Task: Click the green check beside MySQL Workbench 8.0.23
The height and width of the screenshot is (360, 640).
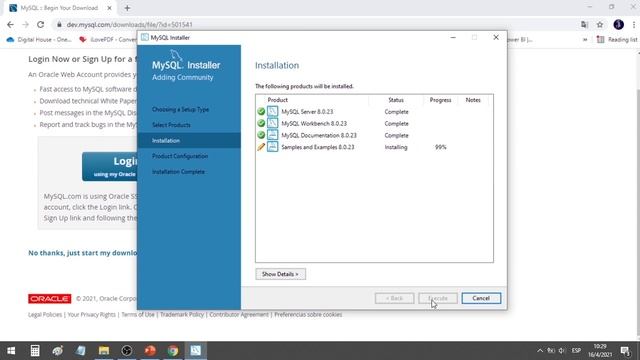Action: [x=261, y=123]
